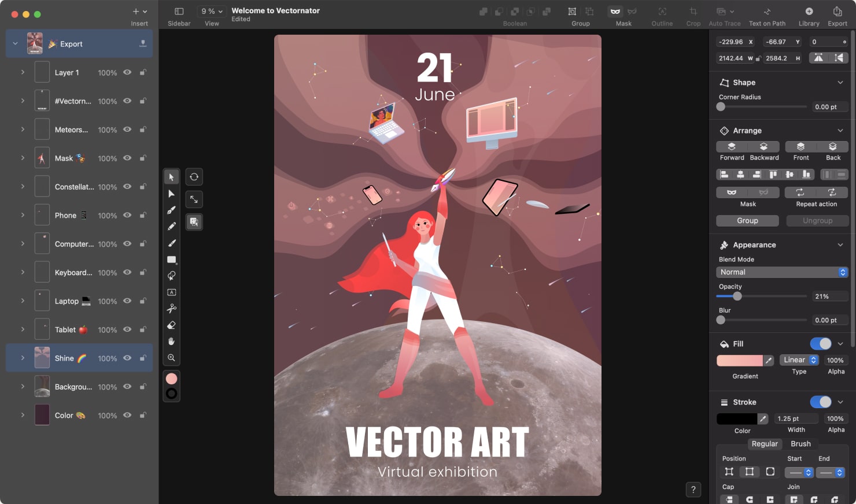The width and height of the screenshot is (856, 504).
Task: Hide the Phone layer
Action: [127, 215]
